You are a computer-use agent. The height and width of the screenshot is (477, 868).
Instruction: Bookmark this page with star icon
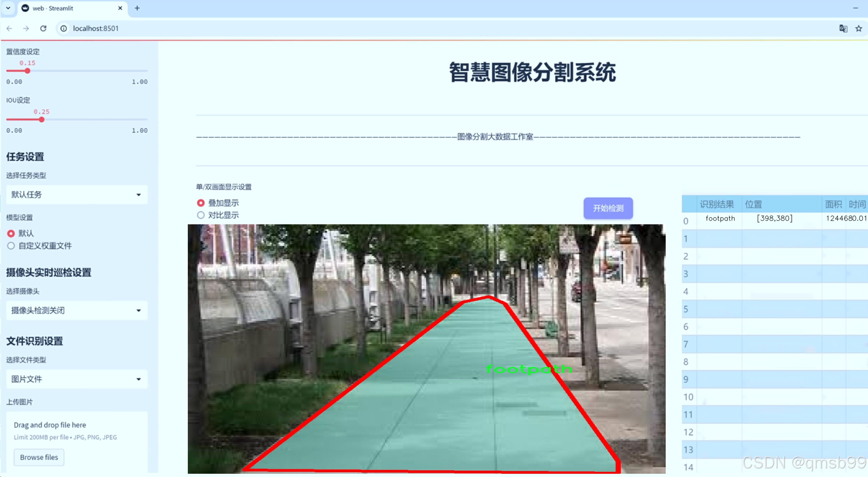tap(858, 28)
